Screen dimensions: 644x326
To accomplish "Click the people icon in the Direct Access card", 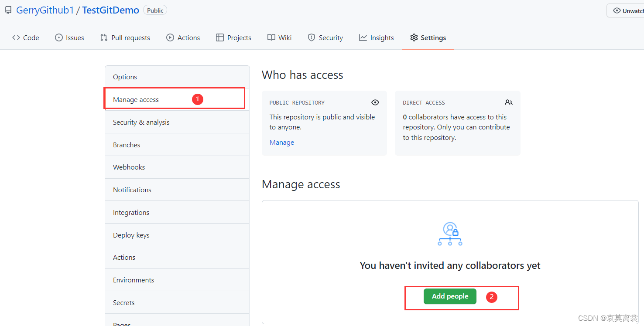I will tap(509, 102).
